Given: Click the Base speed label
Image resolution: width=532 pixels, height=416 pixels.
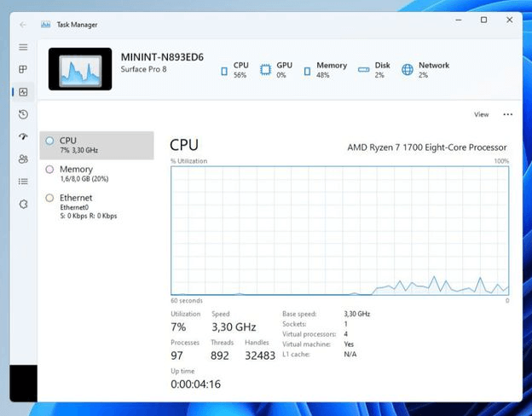Looking at the screenshot, I should pos(299,315).
